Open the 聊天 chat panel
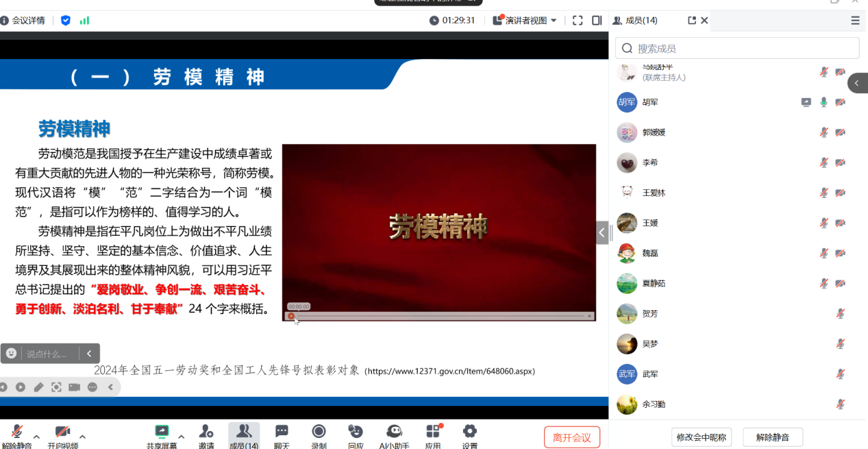The height and width of the screenshot is (449, 868). [282, 432]
